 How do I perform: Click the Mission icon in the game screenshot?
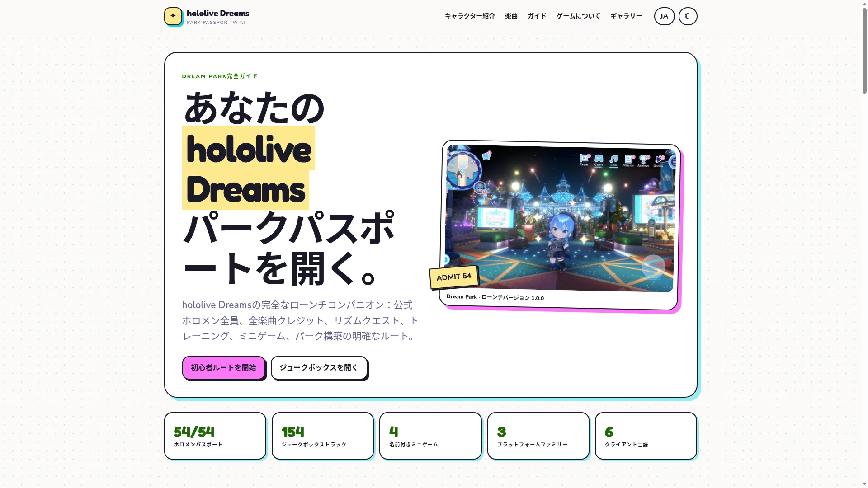[x=628, y=161]
